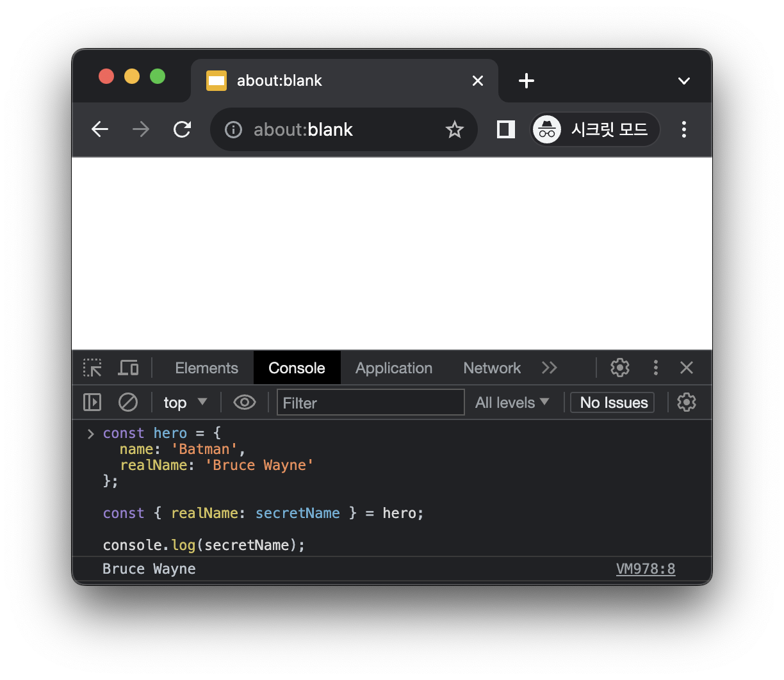Open the browser side panel icon
This screenshot has width=784, height=680.
(x=506, y=129)
